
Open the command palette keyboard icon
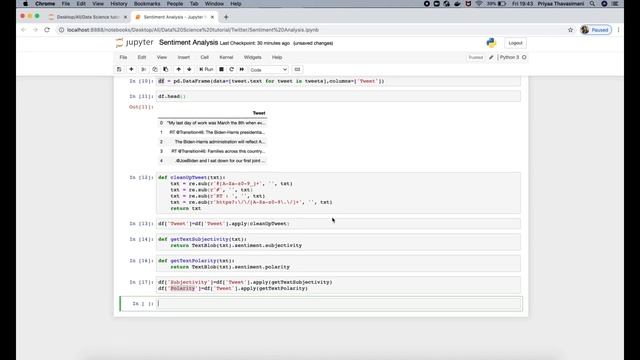(297, 69)
